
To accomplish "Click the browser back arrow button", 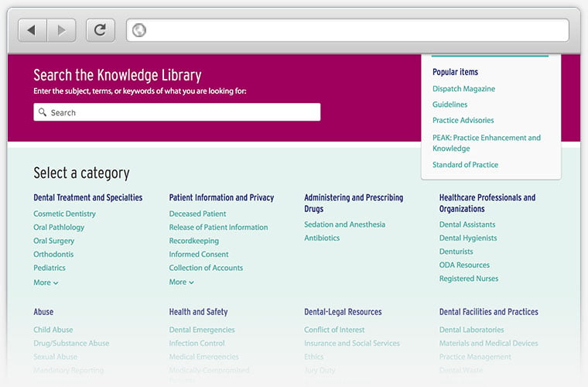I will click(32, 30).
